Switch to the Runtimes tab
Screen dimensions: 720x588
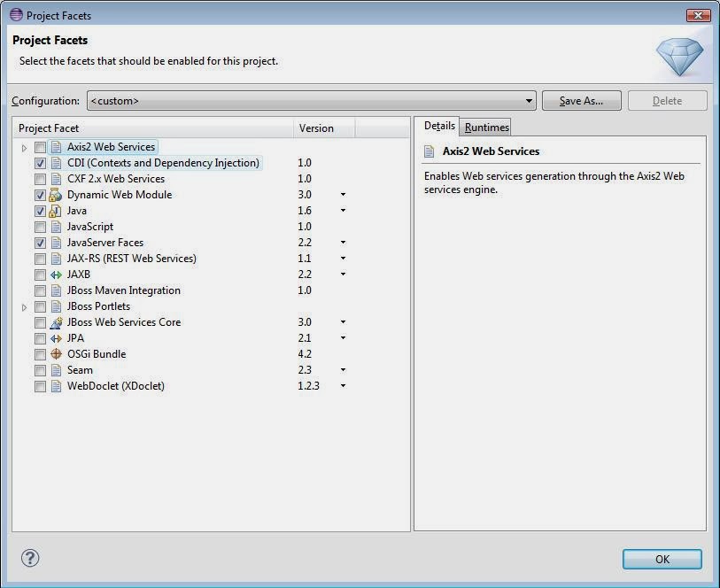(485, 127)
